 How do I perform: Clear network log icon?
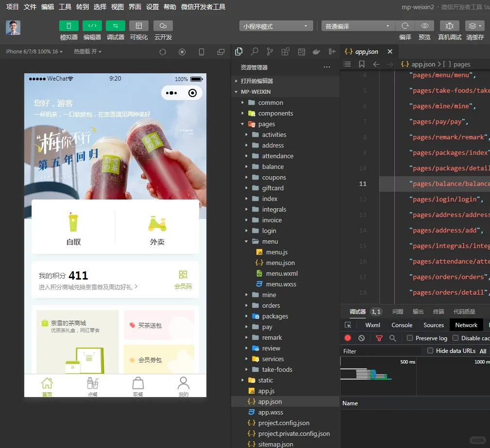coord(362,338)
